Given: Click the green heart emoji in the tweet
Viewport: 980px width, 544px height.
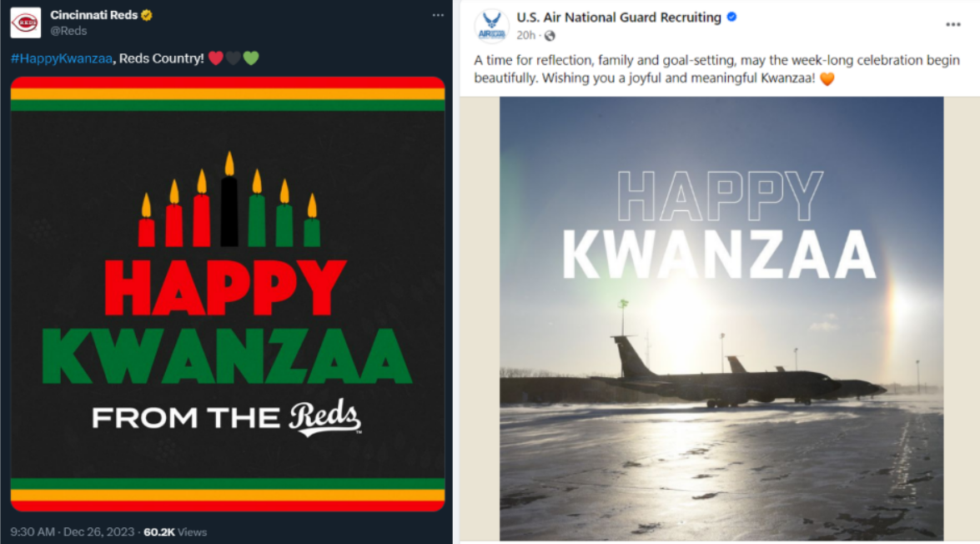Looking at the screenshot, I should [251, 58].
